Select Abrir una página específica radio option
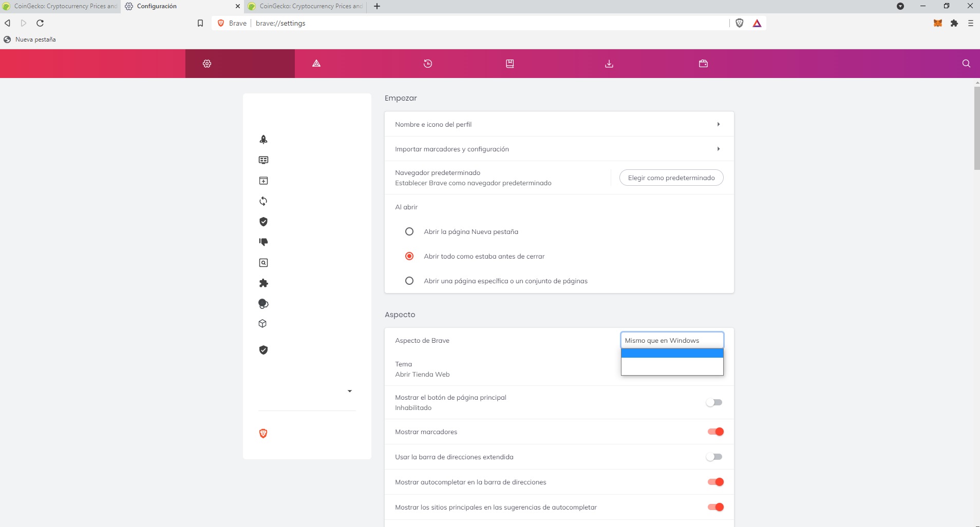Viewport: 980px width, 527px height. [409, 281]
